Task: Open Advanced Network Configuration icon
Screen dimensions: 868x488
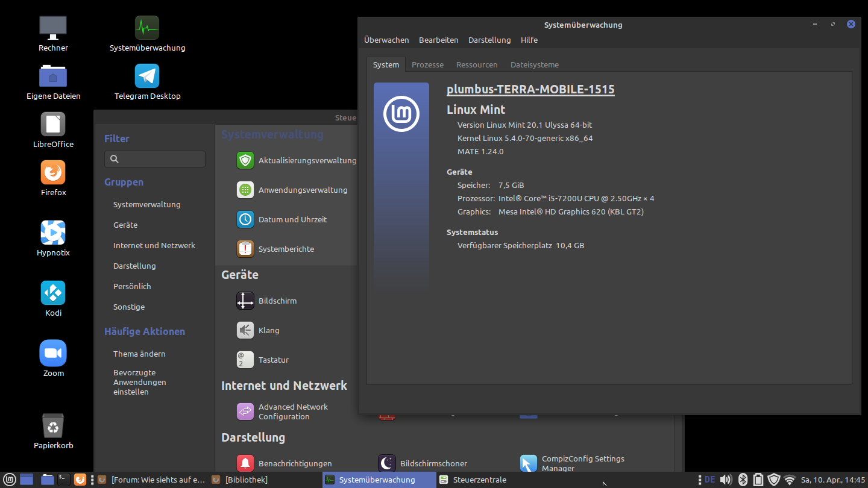Action: [245, 411]
